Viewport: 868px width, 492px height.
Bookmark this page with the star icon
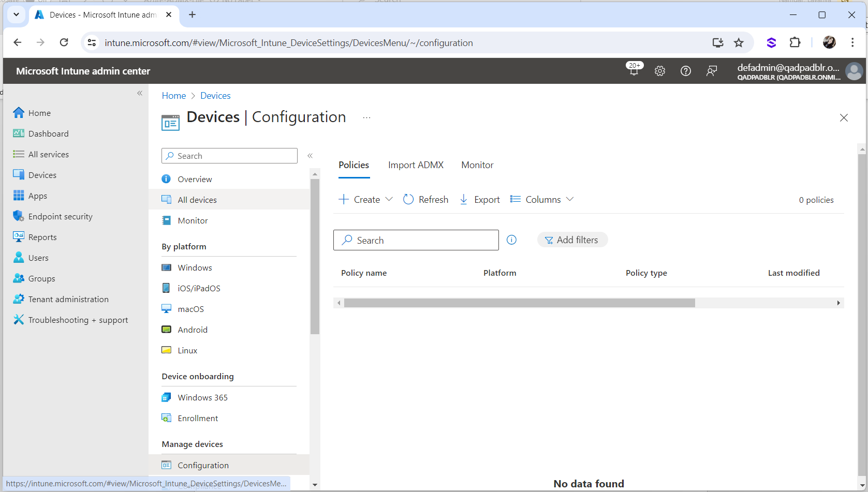click(739, 43)
